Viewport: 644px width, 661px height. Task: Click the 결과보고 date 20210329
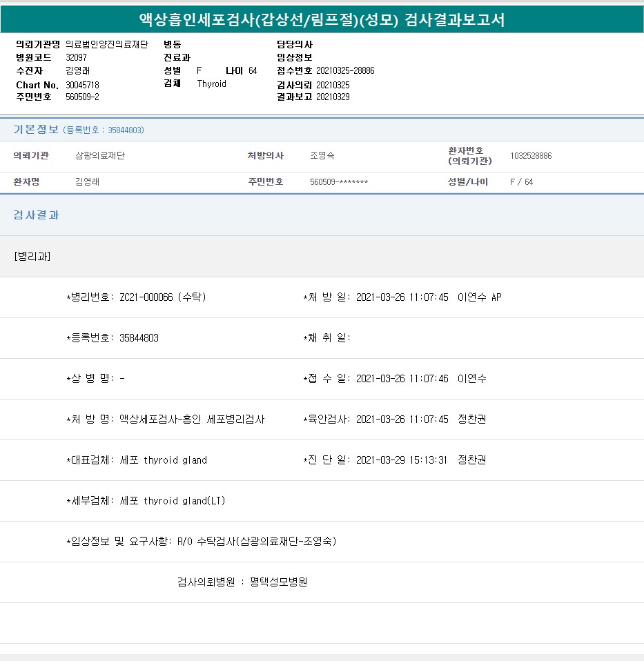333,97
